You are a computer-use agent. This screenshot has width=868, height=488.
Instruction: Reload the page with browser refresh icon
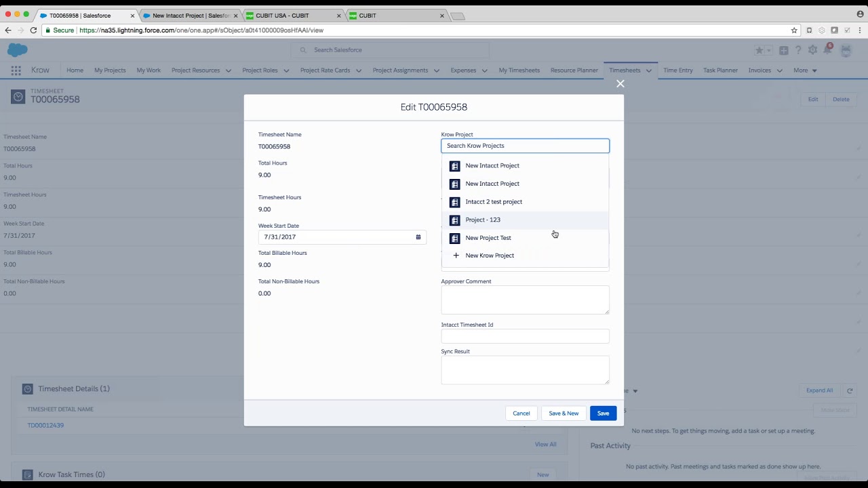(x=33, y=30)
